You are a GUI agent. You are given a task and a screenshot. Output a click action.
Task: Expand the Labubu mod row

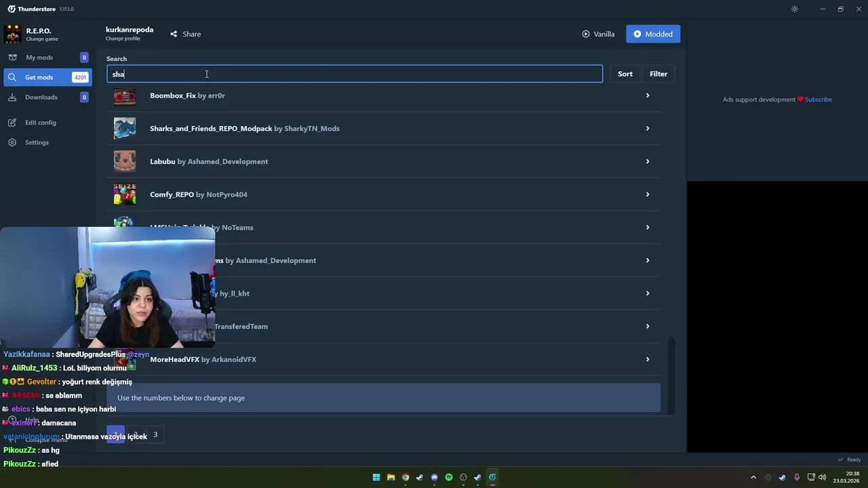(648, 161)
